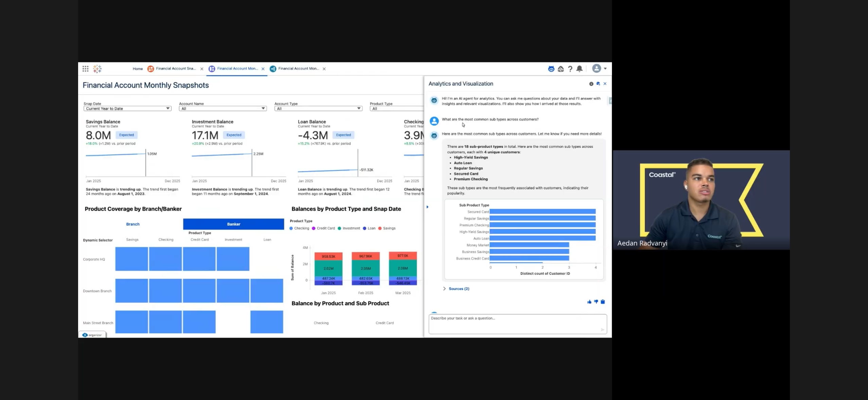Open the help question mark icon
Viewport: 868px width, 400px height.
point(570,69)
